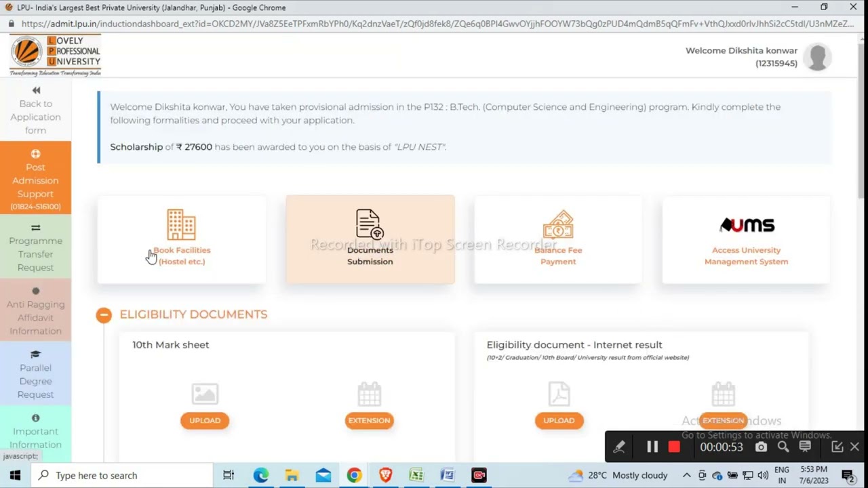Click the Meet Now camera tray icon

click(702, 475)
